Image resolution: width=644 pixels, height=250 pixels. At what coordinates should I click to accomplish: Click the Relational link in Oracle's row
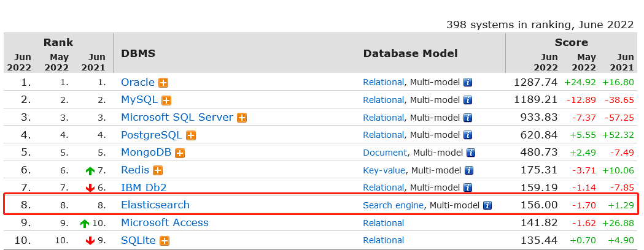[384, 82]
